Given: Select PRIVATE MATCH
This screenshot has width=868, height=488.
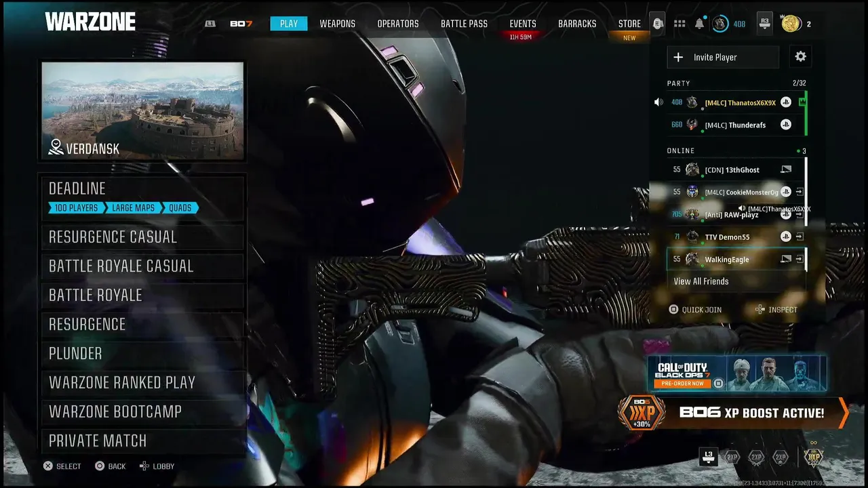Looking at the screenshot, I should pyautogui.click(x=142, y=441).
